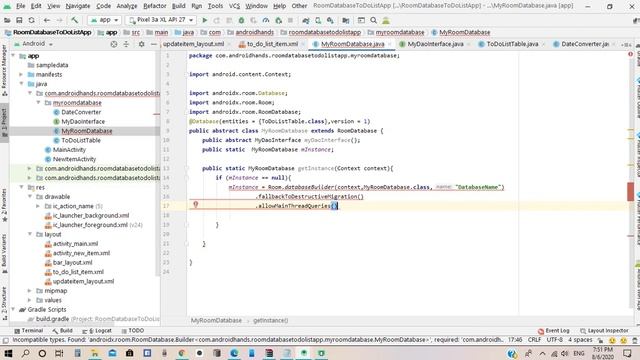Click the 'java' breadcrumb in navigation bar
The image size is (640, 360).
point(184,32)
